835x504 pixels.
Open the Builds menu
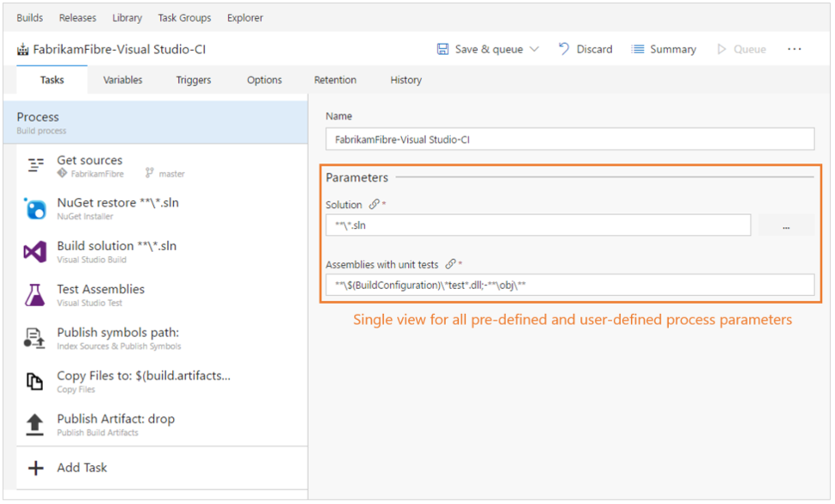click(x=30, y=17)
